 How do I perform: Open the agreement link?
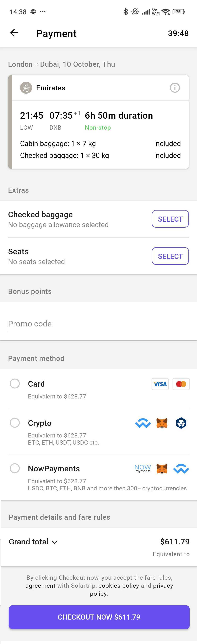coord(40,585)
